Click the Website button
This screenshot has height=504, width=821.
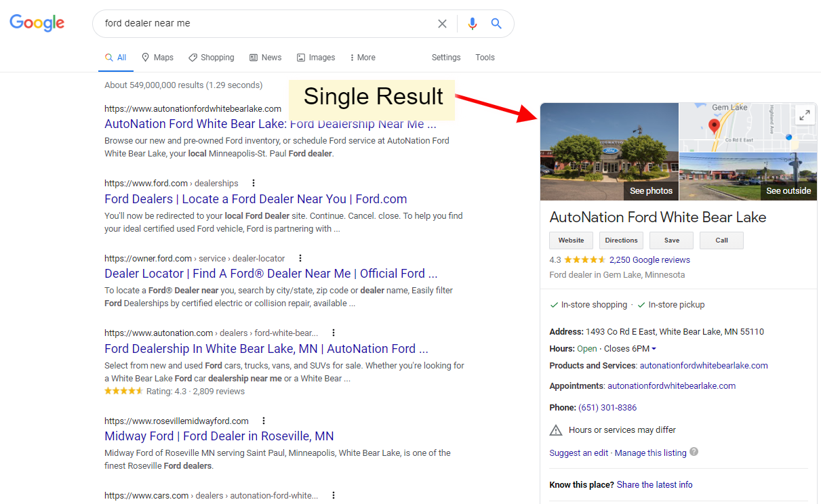point(571,240)
